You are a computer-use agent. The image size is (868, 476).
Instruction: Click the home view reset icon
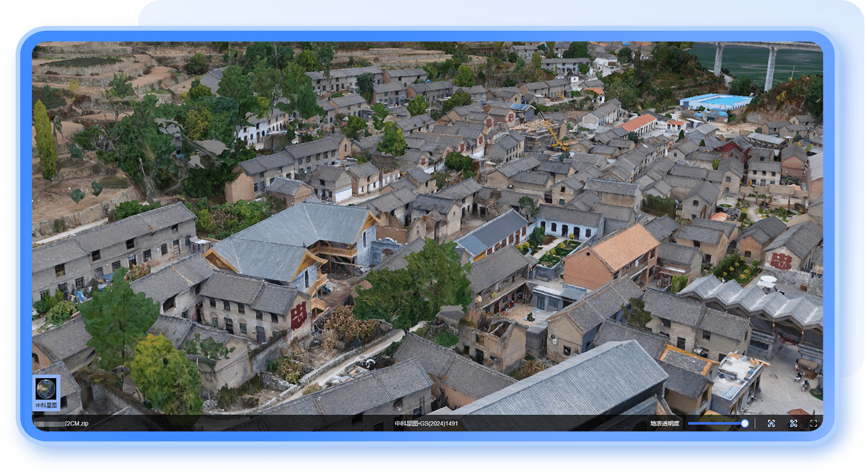771,423
